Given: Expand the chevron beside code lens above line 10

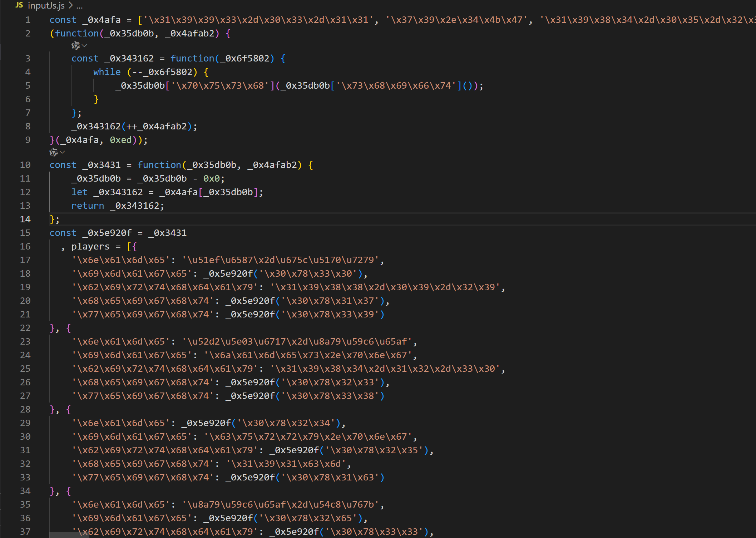Looking at the screenshot, I should pos(63,152).
